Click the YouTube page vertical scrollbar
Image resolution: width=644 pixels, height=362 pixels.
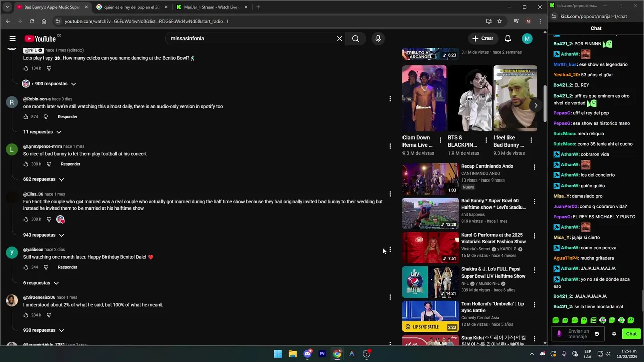[x=545, y=103]
